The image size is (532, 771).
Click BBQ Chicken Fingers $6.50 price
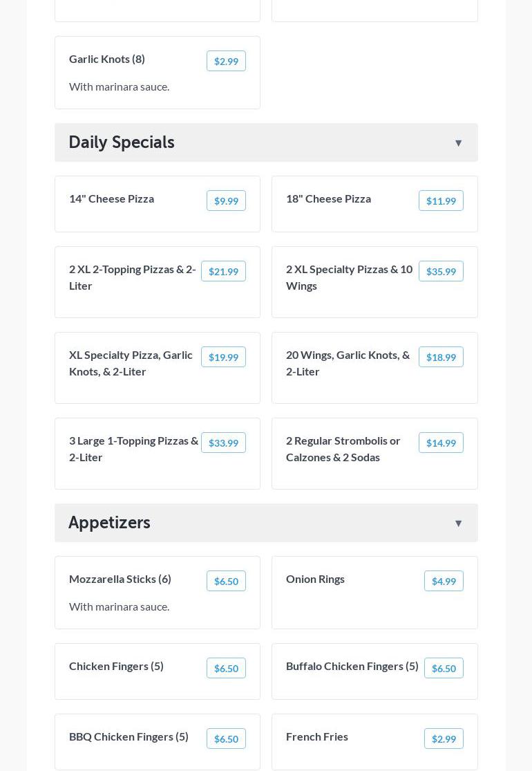click(x=226, y=739)
